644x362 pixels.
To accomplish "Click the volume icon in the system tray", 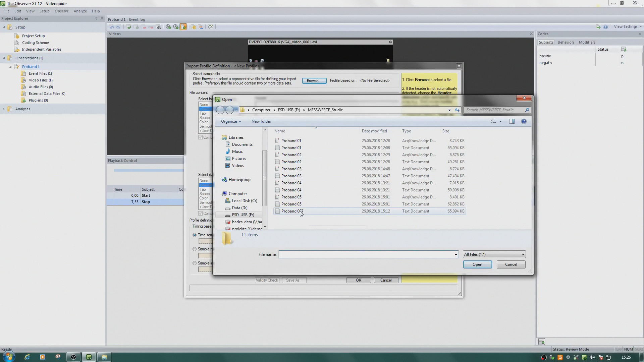I will pyautogui.click(x=592, y=357).
